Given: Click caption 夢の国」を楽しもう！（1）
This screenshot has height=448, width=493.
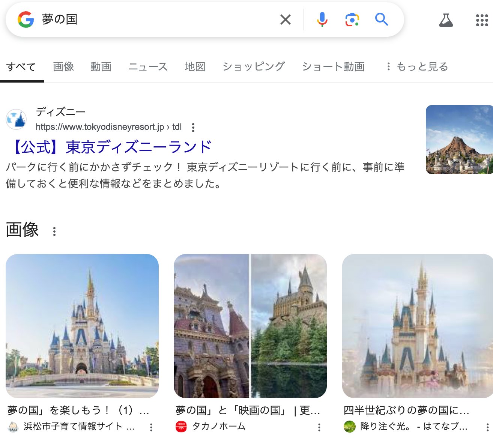Looking at the screenshot, I should [78, 410].
